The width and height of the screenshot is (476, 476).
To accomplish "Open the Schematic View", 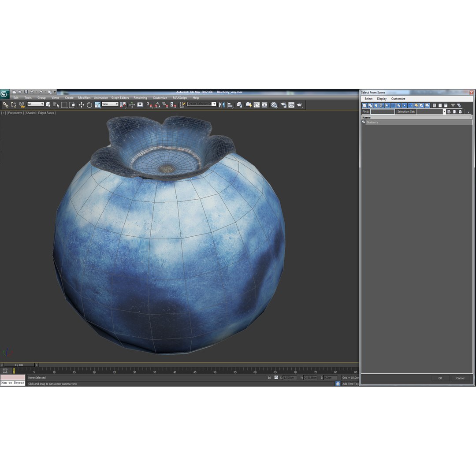I will 264,105.
